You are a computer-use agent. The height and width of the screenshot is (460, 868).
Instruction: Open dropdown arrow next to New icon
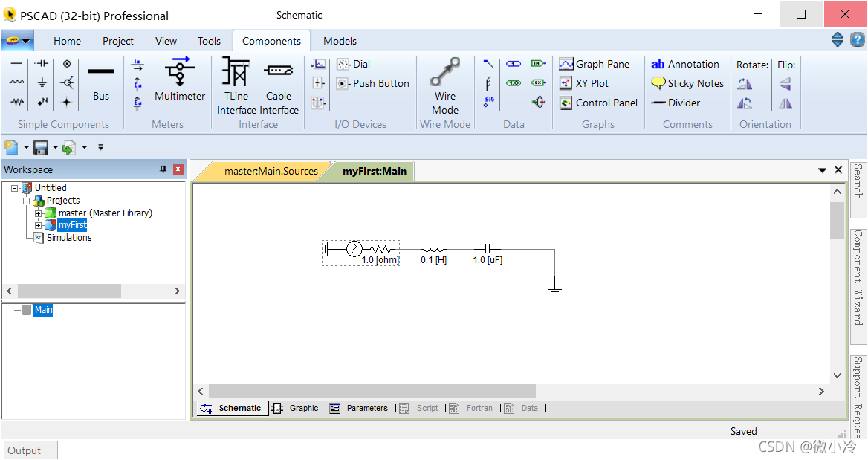coord(26,148)
